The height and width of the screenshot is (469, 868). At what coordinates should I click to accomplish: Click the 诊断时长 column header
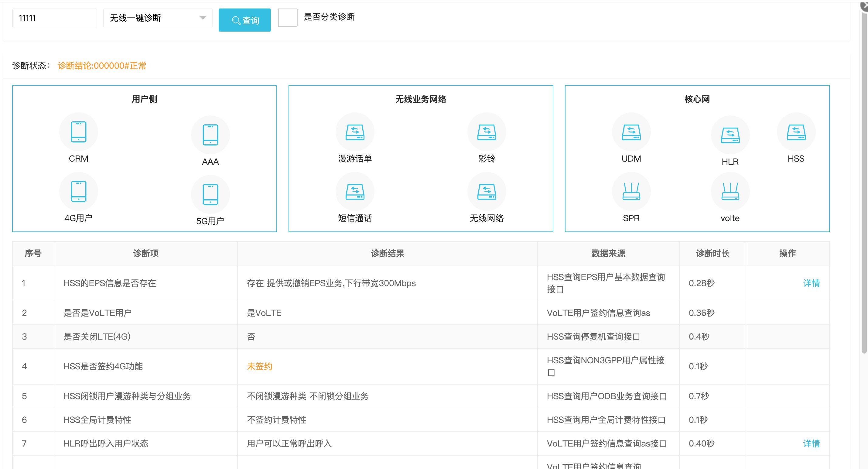pos(712,253)
